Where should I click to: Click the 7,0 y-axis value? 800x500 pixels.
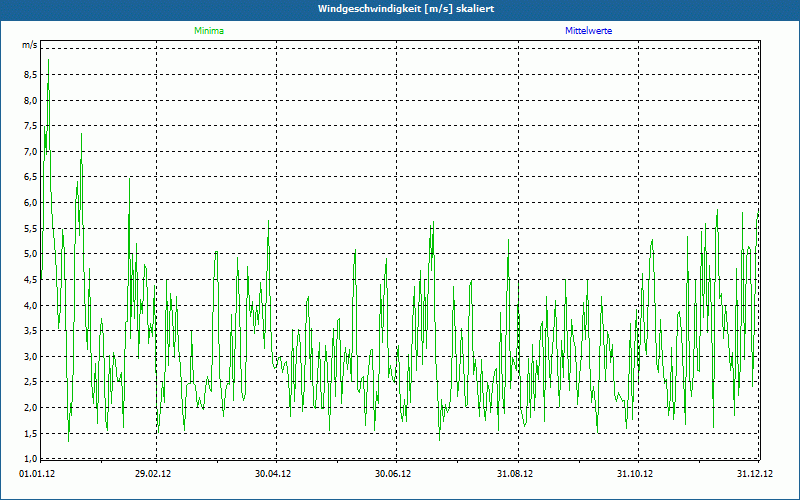31,152
